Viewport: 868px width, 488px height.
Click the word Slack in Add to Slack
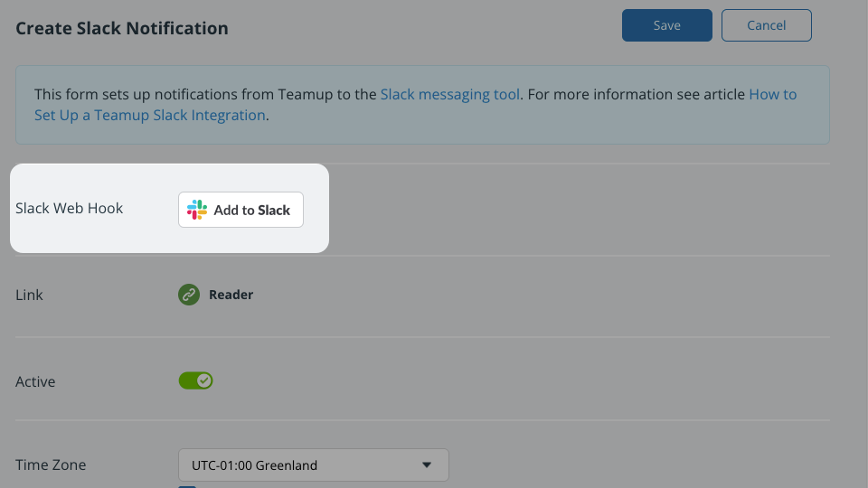tap(273, 211)
